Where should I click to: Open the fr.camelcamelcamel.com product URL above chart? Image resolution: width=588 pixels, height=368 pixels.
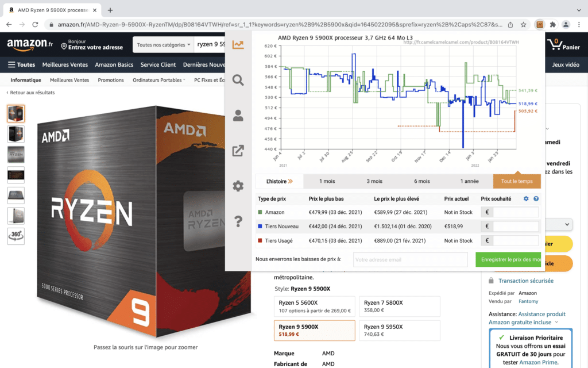[x=461, y=42]
